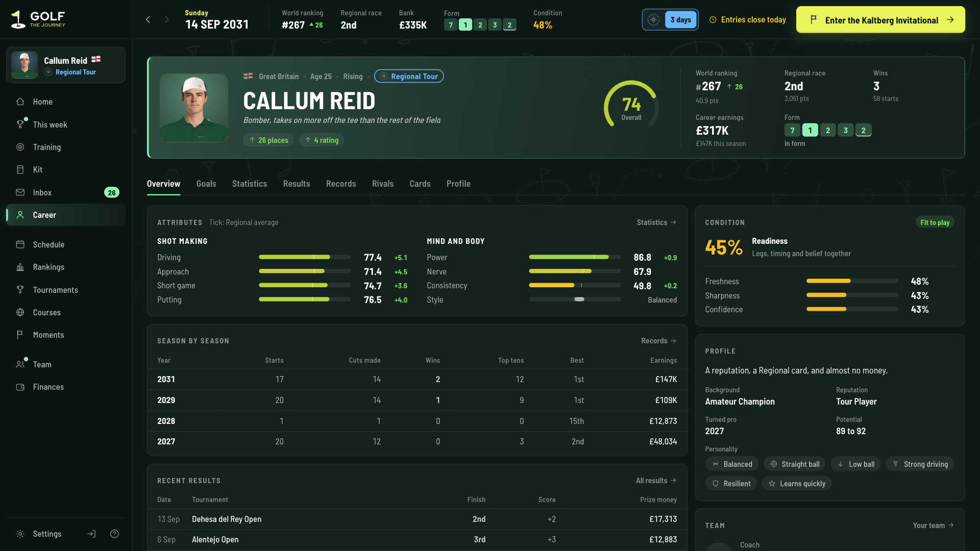Open the help question mark icon
The width and height of the screenshot is (980, 551).
tap(114, 534)
